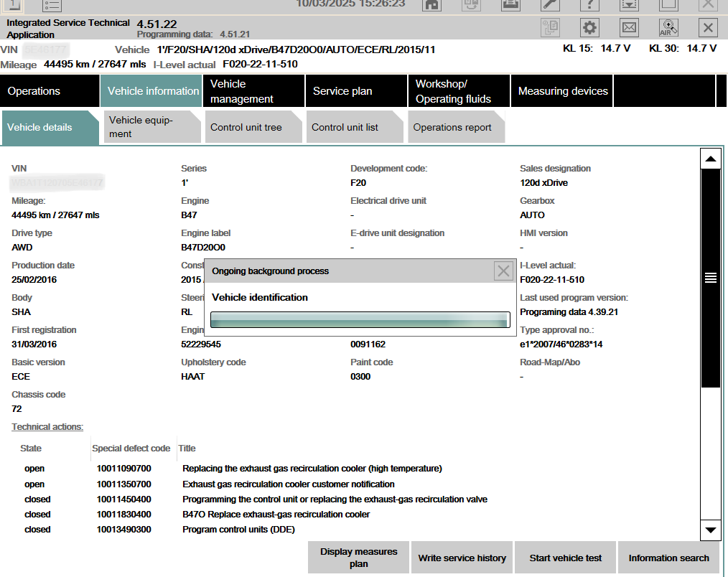The width and height of the screenshot is (728, 577).
Task: Select row with defect code 10011450400
Action: click(x=256, y=499)
